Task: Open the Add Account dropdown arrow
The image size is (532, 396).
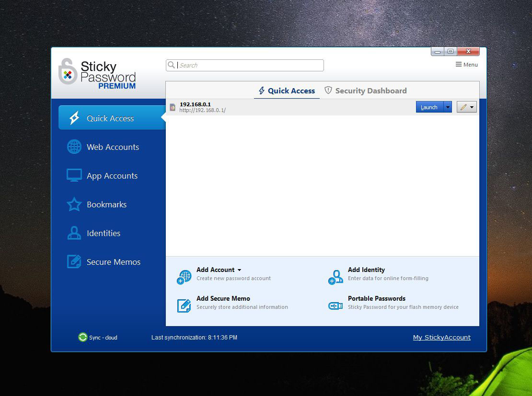Action: pos(240,270)
